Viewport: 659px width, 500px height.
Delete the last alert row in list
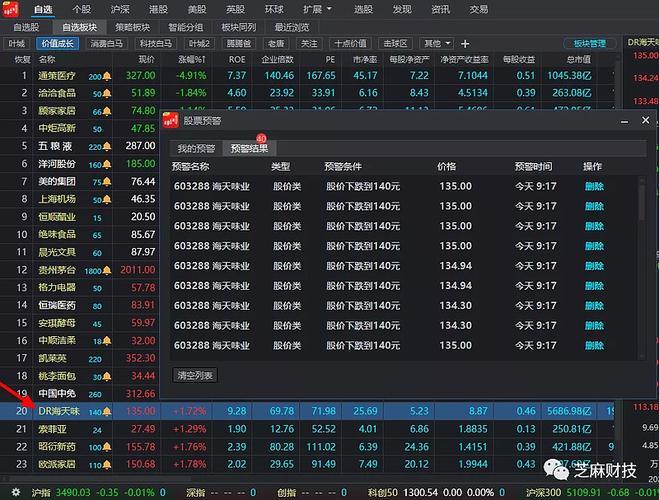(594, 345)
